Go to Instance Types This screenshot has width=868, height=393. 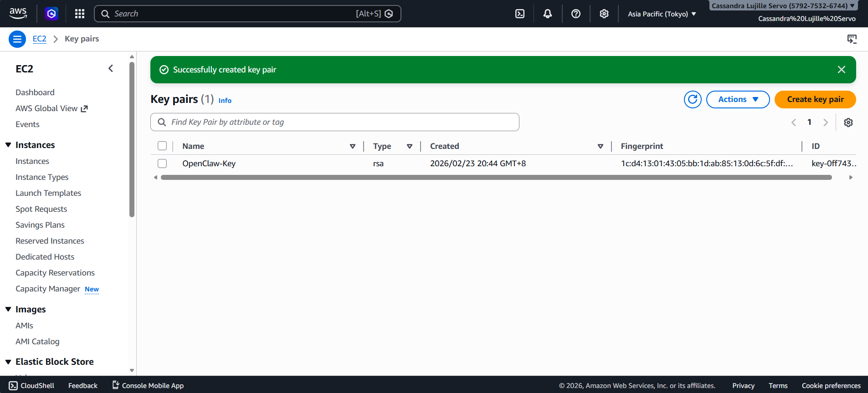coord(42,177)
